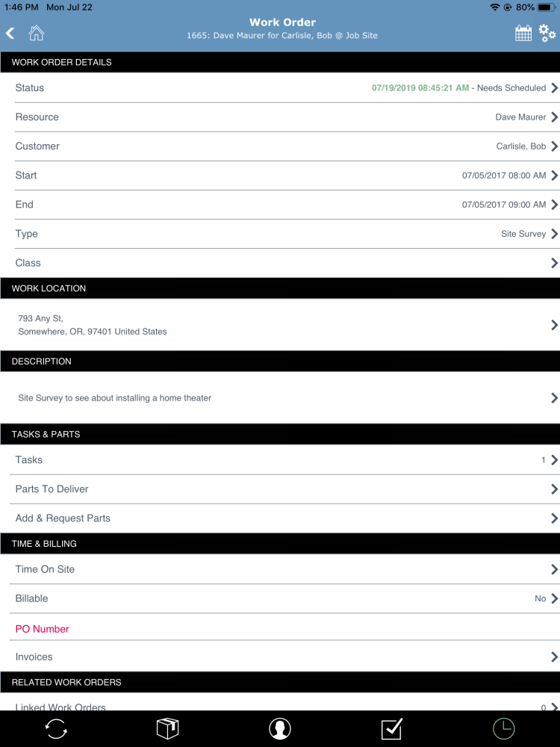Open the tasks checklist icon in bottom bar
Screen dimensions: 560x747
click(x=391, y=728)
